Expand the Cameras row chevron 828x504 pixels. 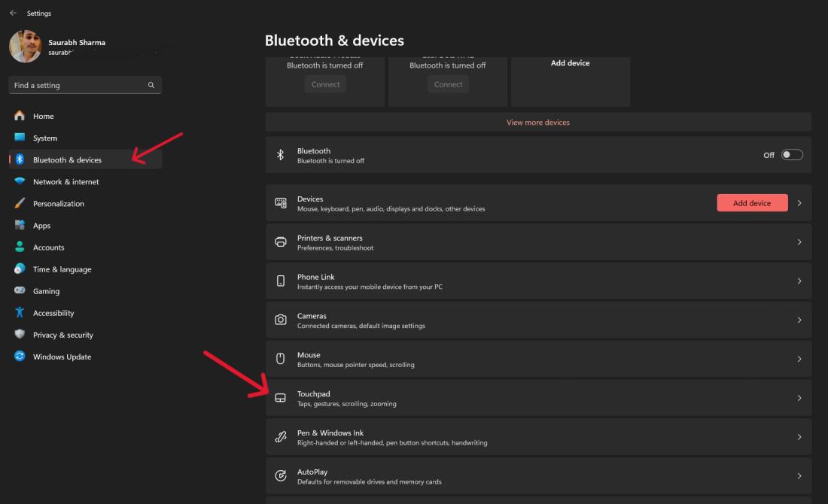pos(799,320)
